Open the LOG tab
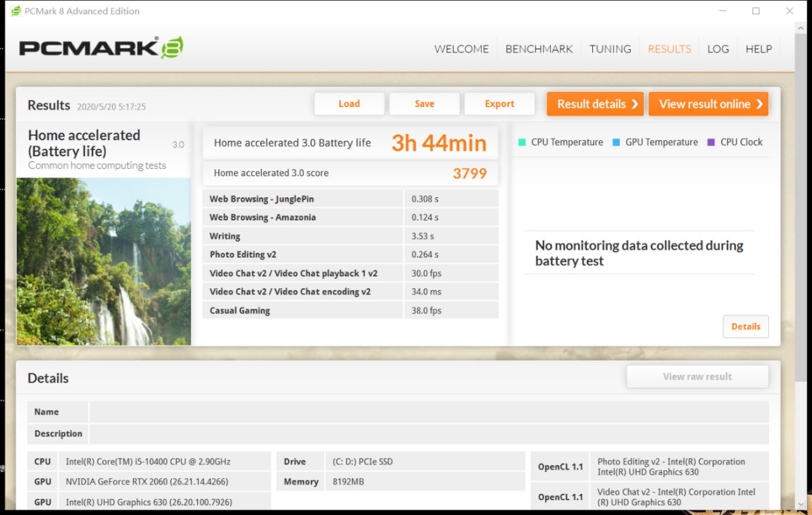Viewport: 812px width, 515px height. (718, 49)
